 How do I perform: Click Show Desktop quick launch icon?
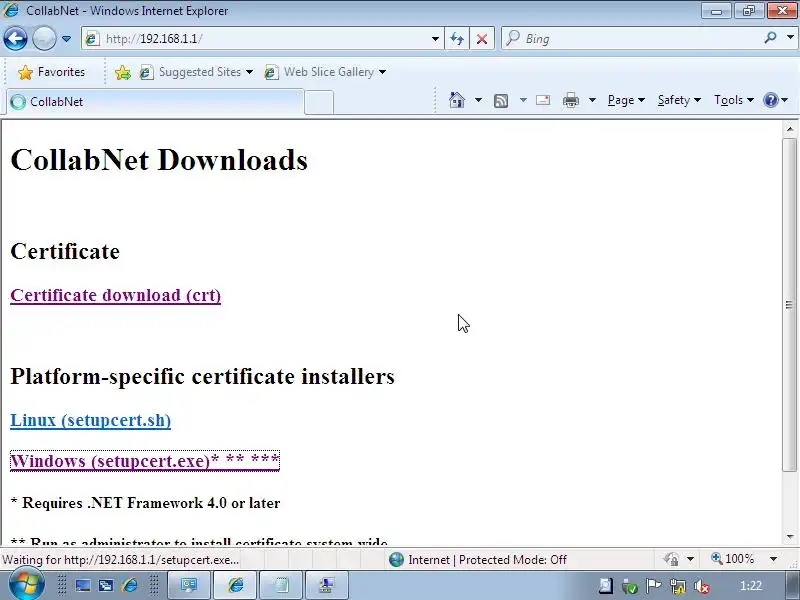coord(83,585)
